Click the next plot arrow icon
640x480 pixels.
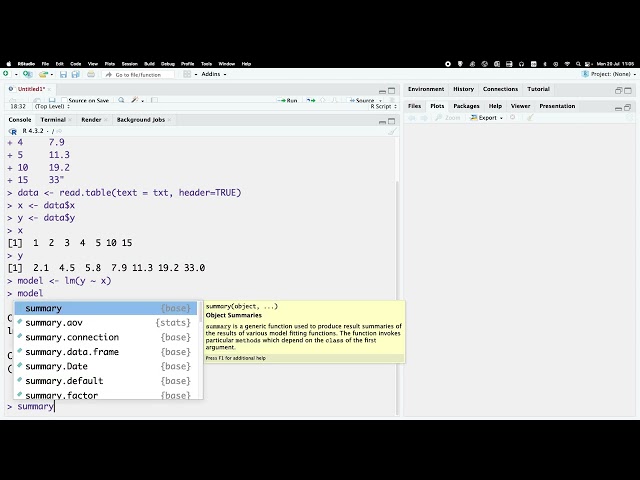(x=424, y=118)
